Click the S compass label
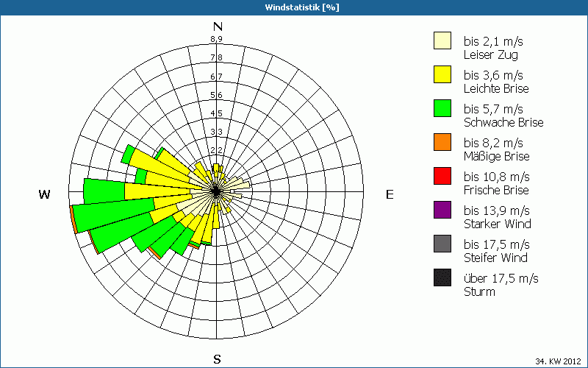The height and width of the screenshot is (368, 588). pyautogui.click(x=217, y=359)
